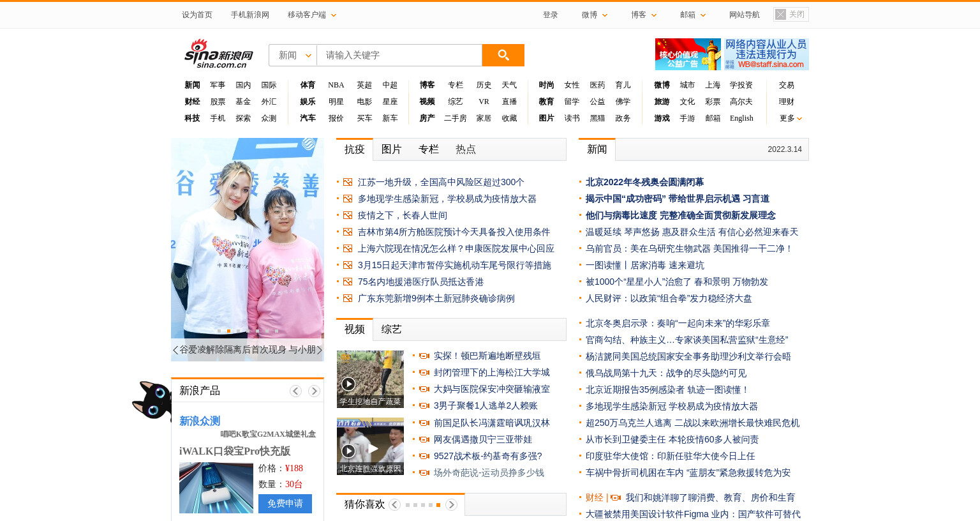The image size is (980, 521).
Task: Click the 新闻 section heading tab
Action: click(x=597, y=149)
